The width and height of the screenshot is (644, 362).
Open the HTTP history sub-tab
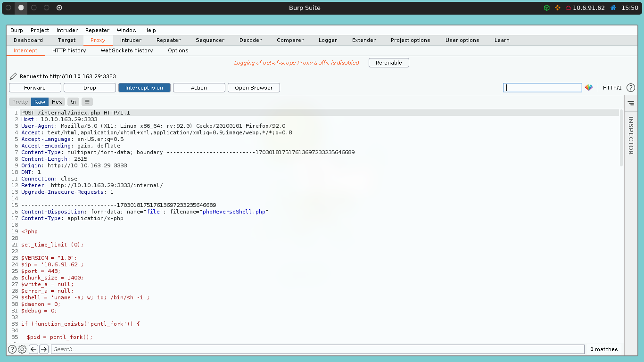coord(69,50)
